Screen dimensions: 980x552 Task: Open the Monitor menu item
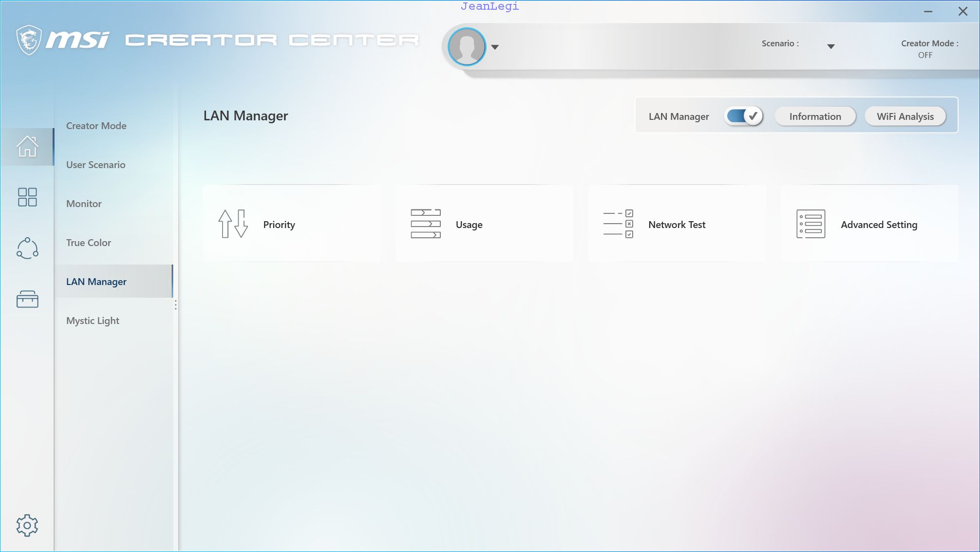coord(84,204)
